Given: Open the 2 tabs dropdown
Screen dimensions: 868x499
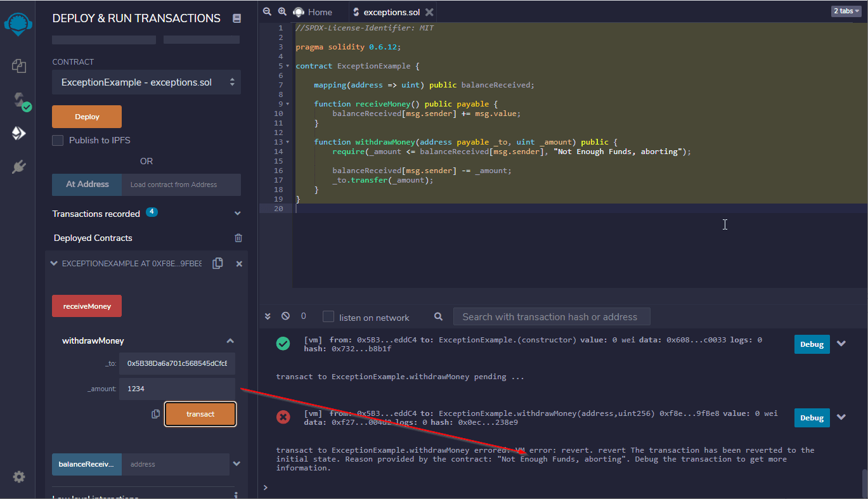Looking at the screenshot, I should point(846,11).
